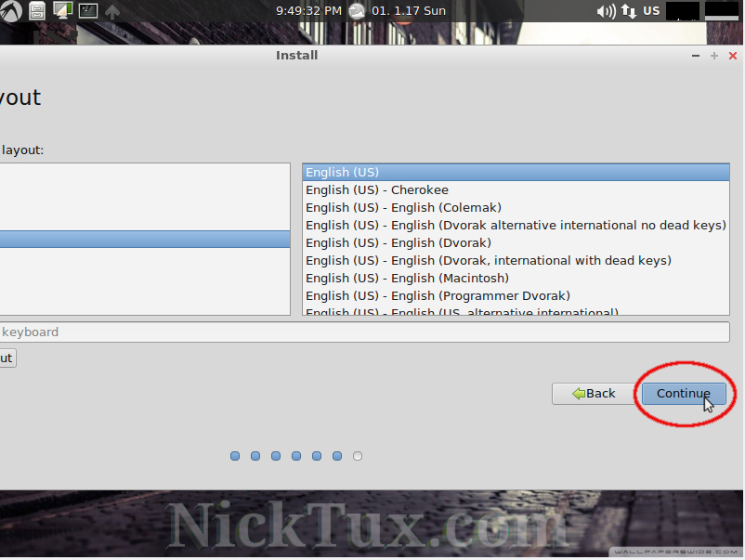Open the volume speaker control
This screenshot has height=560, width=745.
(606, 11)
